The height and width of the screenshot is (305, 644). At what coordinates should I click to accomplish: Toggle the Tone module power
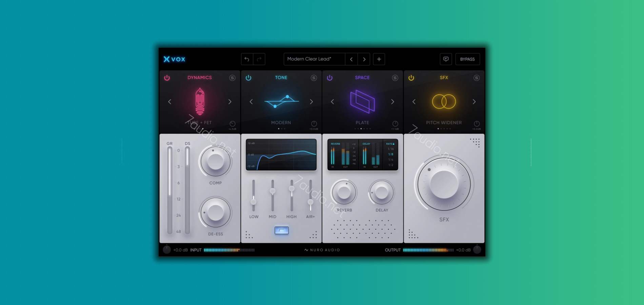(248, 78)
